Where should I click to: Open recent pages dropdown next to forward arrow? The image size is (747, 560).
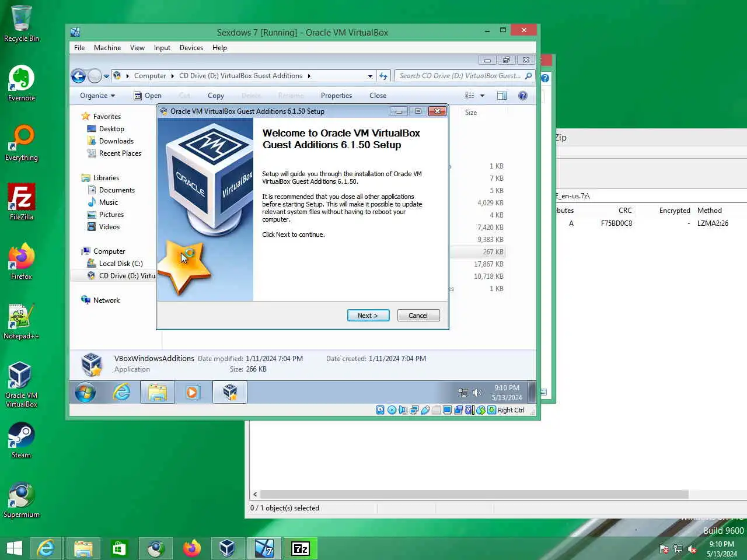(x=106, y=76)
